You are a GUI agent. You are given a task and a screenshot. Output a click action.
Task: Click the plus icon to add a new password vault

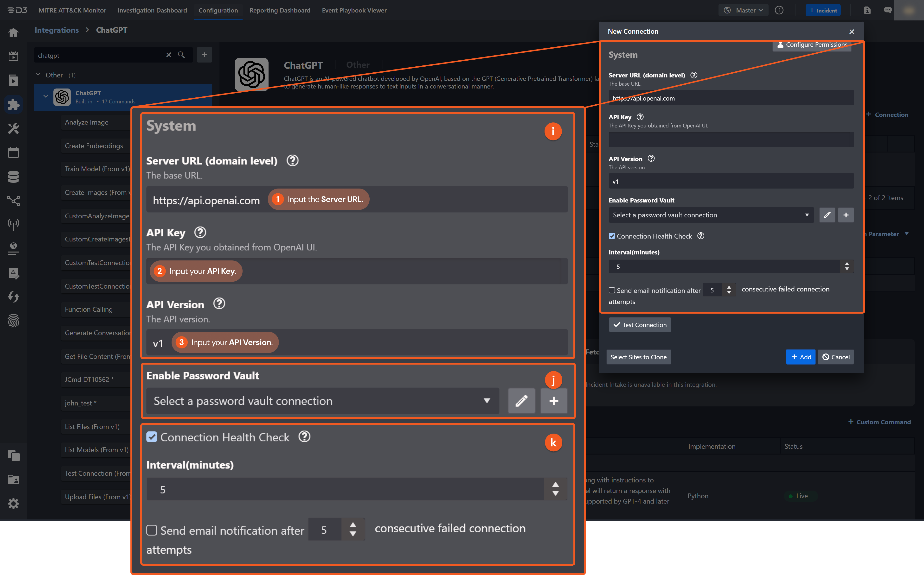coord(553,401)
